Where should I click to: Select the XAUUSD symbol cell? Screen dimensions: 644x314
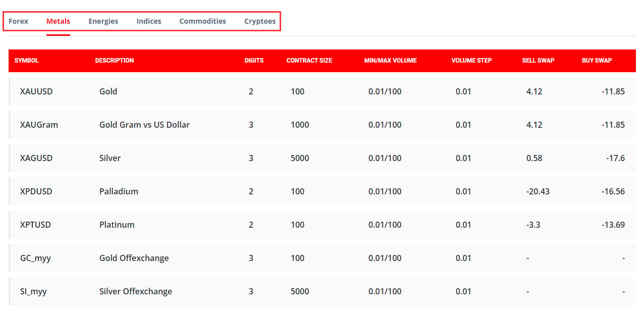[36, 91]
